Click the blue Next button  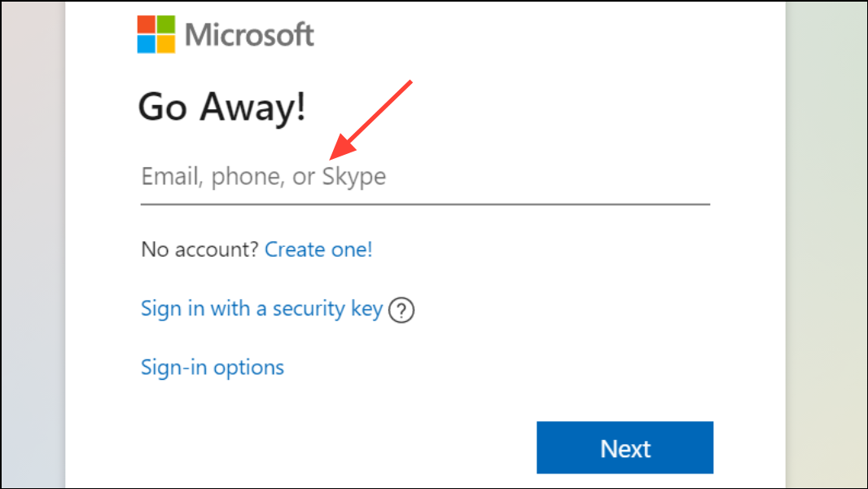coord(625,447)
